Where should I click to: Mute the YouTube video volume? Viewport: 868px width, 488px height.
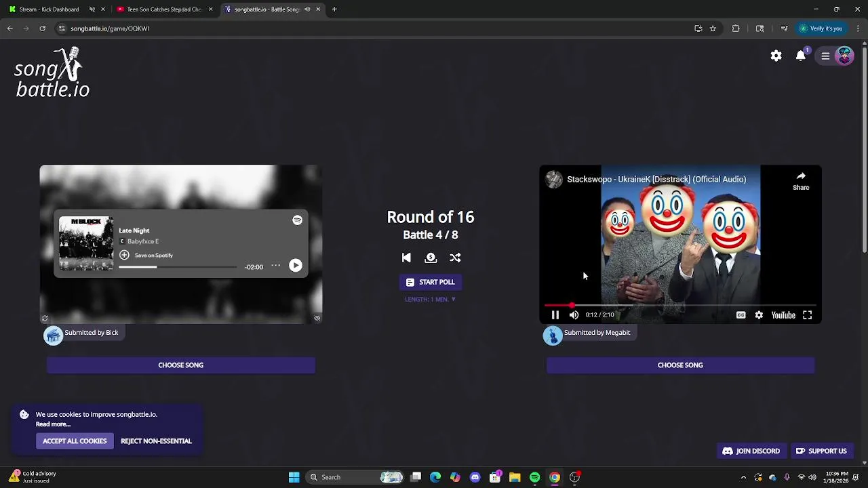tap(574, 315)
